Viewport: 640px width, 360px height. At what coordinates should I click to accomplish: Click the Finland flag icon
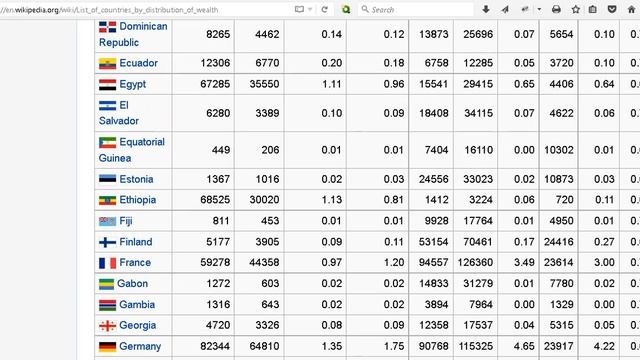pyautogui.click(x=107, y=242)
